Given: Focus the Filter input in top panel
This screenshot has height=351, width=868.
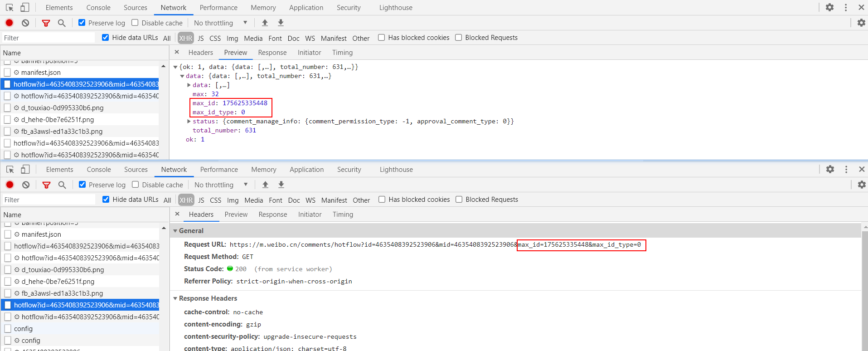Looking at the screenshot, I should click(x=48, y=38).
